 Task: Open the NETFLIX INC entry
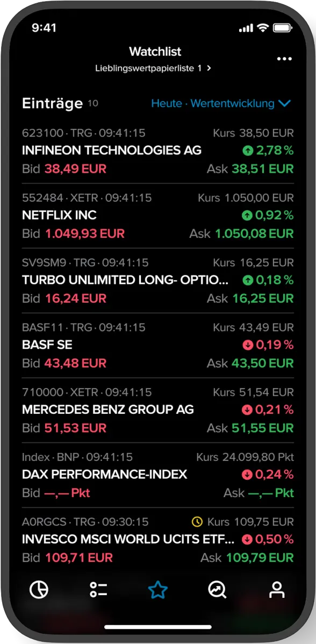point(158,216)
